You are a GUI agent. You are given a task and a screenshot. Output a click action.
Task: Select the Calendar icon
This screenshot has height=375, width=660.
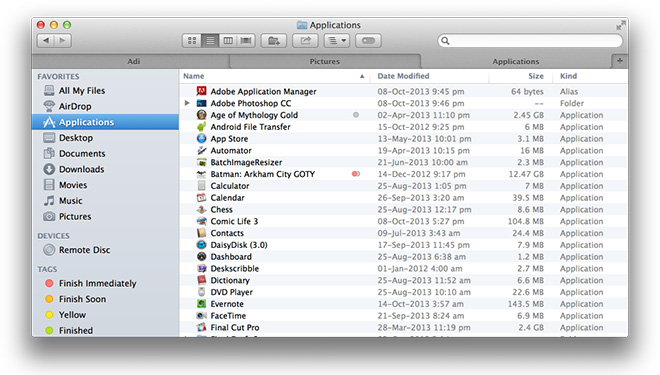pos(202,197)
